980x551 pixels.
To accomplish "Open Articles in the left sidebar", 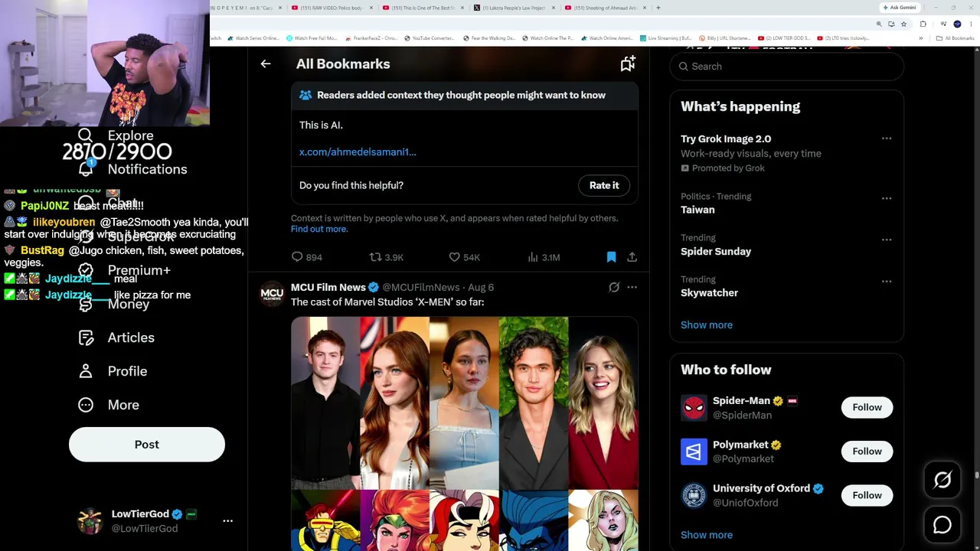I will 116,337.
